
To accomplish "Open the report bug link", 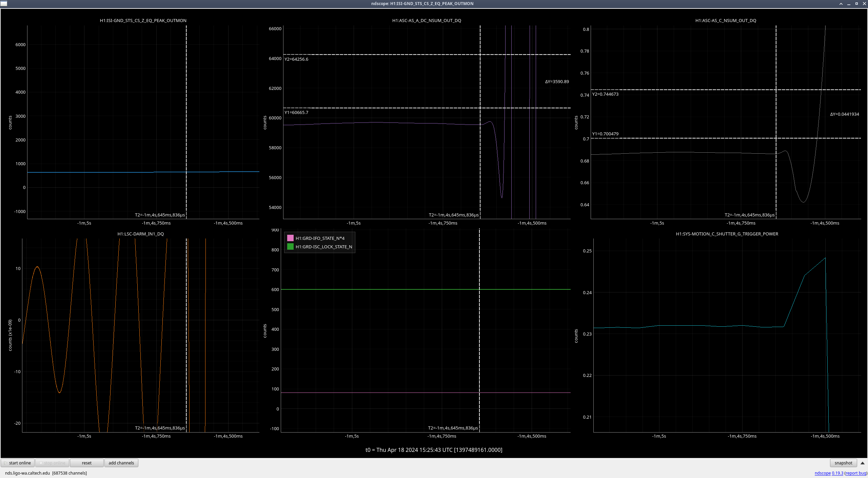I will click(x=856, y=473).
